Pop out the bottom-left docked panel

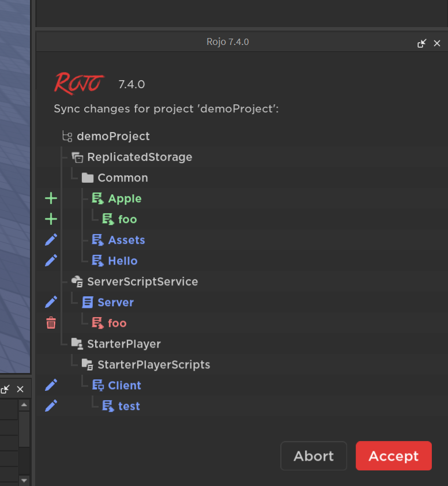(x=5, y=389)
